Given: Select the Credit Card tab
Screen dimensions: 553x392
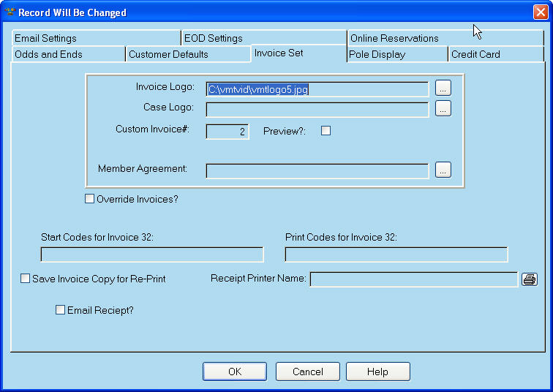Looking at the screenshot, I should coord(495,54).
